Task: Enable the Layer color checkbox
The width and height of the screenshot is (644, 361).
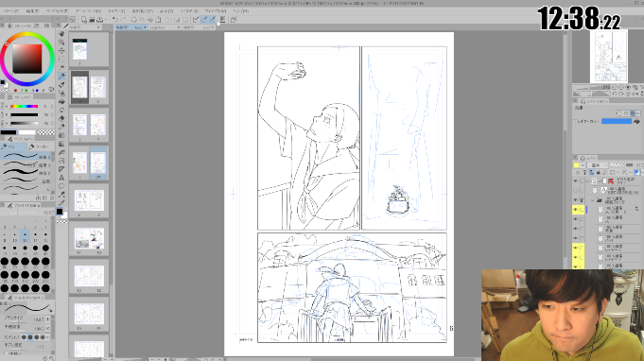Action: (x=575, y=121)
